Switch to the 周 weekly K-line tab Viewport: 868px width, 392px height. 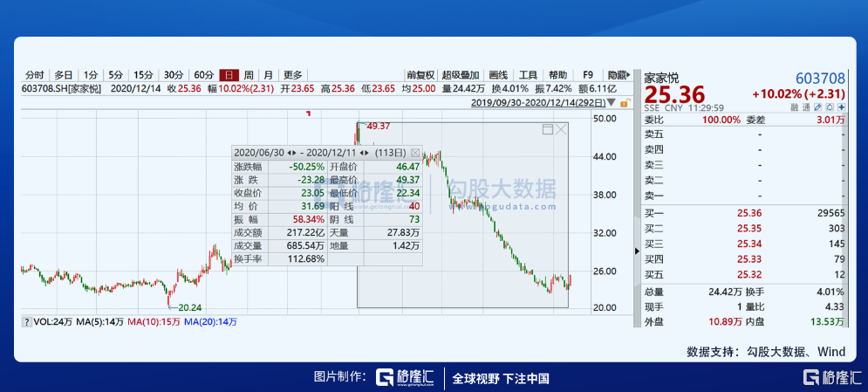[249, 75]
